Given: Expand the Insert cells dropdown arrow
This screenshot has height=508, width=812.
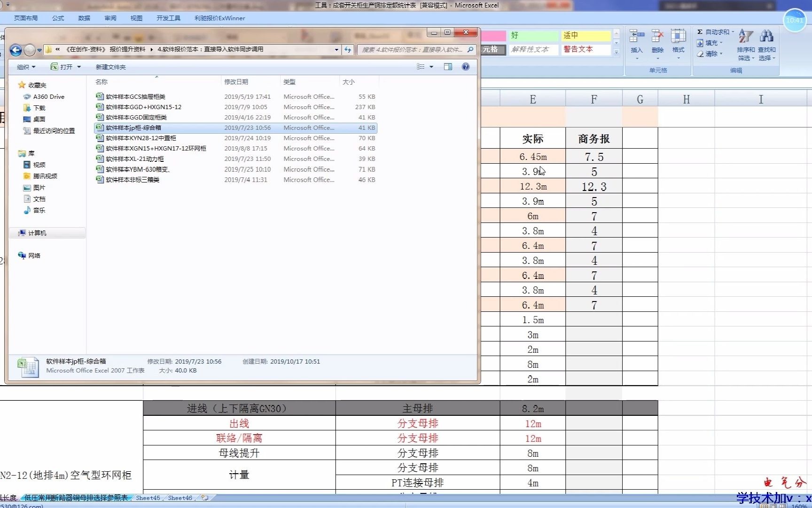Looking at the screenshot, I should [x=637, y=59].
